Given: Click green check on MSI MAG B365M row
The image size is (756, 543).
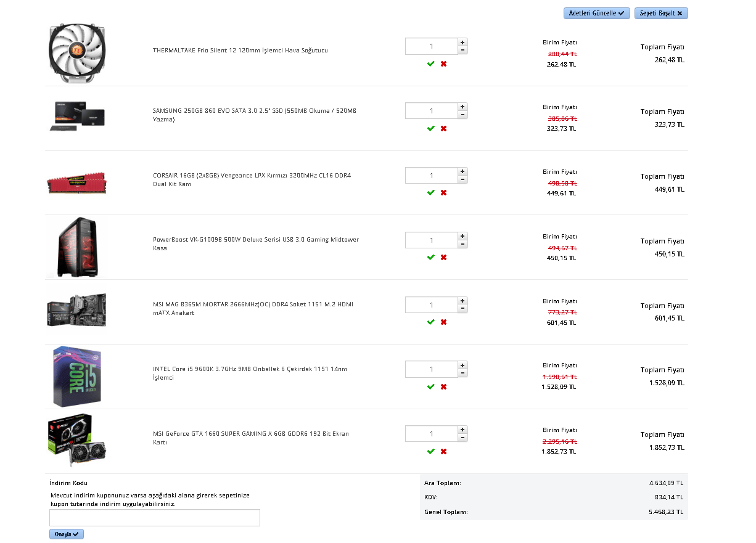Looking at the screenshot, I should click(x=430, y=322).
